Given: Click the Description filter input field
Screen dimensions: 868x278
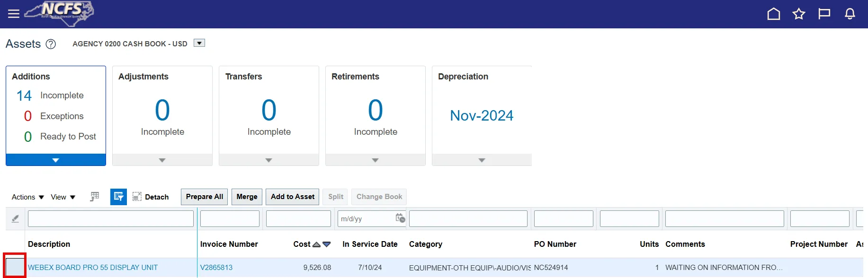Looking at the screenshot, I should click(111, 218).
